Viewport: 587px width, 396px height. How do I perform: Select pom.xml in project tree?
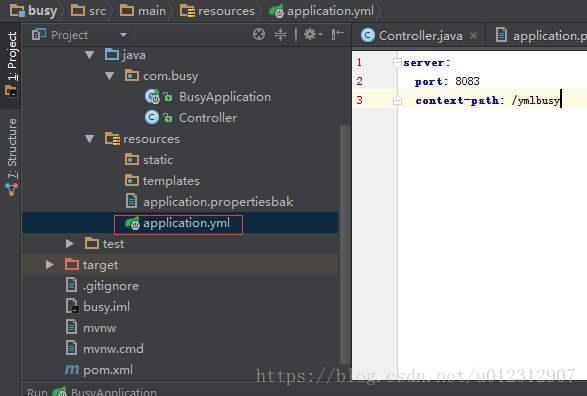108,370
